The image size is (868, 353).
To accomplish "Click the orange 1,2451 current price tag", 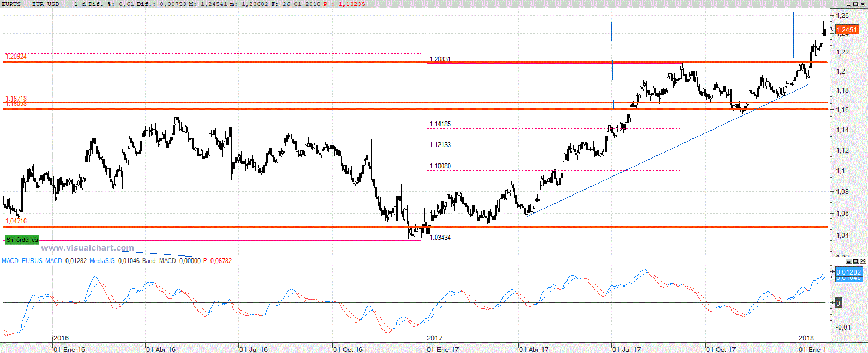I will pos(847,30).
